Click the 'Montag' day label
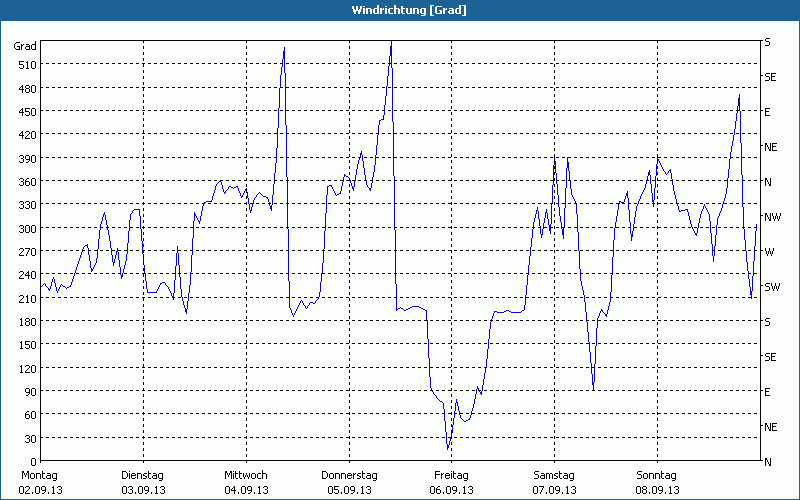 coord(39,476)
